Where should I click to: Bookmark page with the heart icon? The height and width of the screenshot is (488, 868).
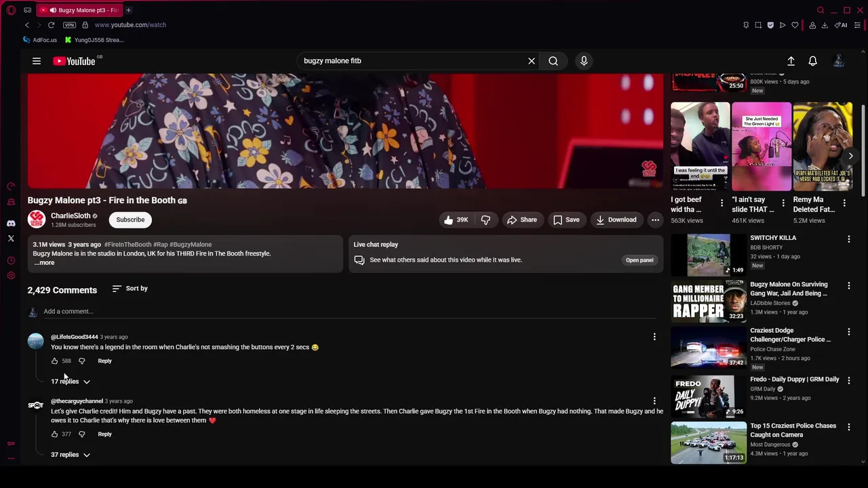click(x=795, y=25)
